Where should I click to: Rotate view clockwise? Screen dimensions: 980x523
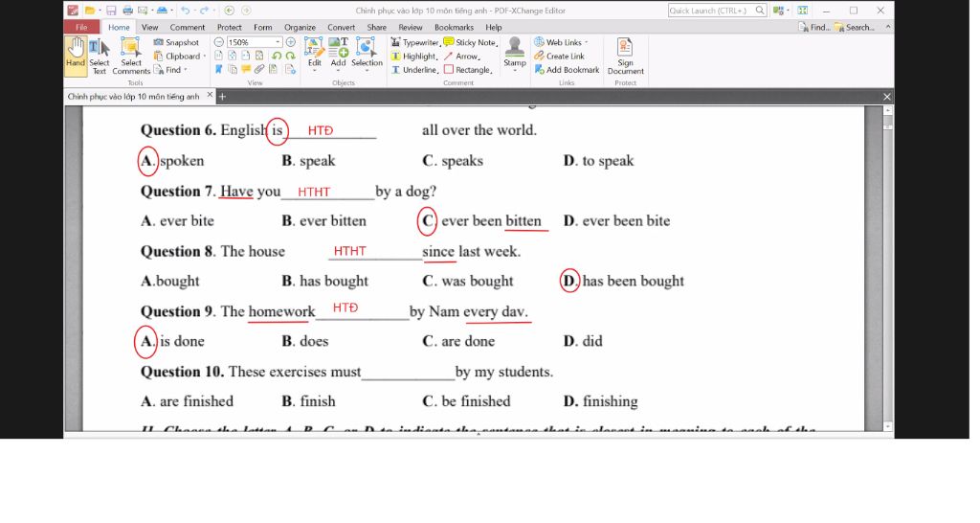[x=291, y=57]
